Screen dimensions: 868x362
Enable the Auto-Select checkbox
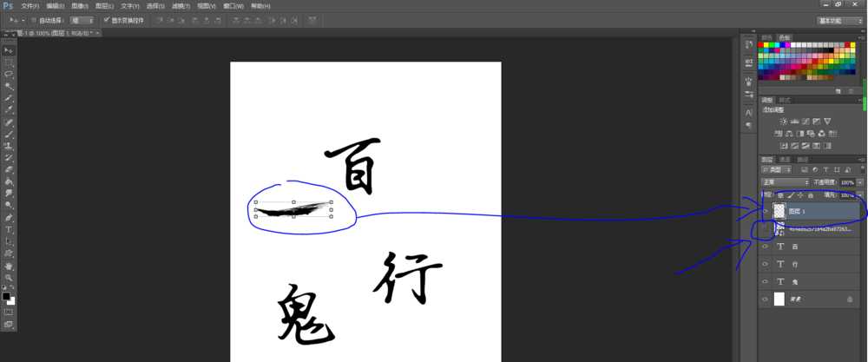point(34,21)
